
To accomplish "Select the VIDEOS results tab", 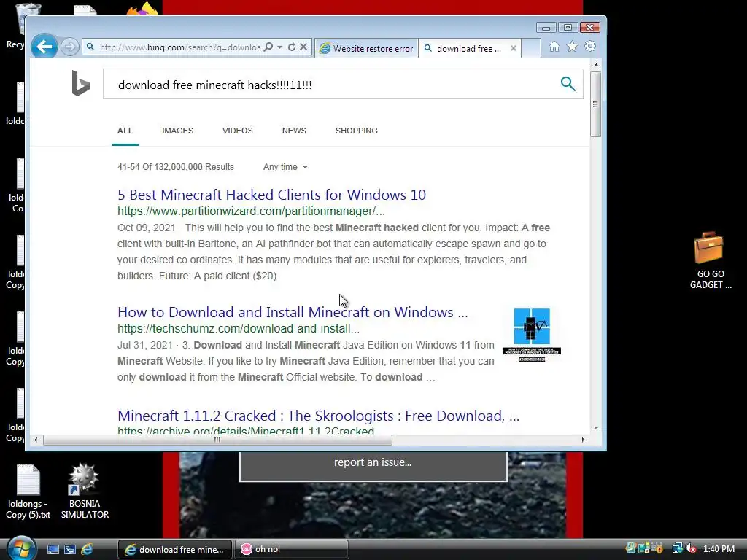I will coord(238,131).
